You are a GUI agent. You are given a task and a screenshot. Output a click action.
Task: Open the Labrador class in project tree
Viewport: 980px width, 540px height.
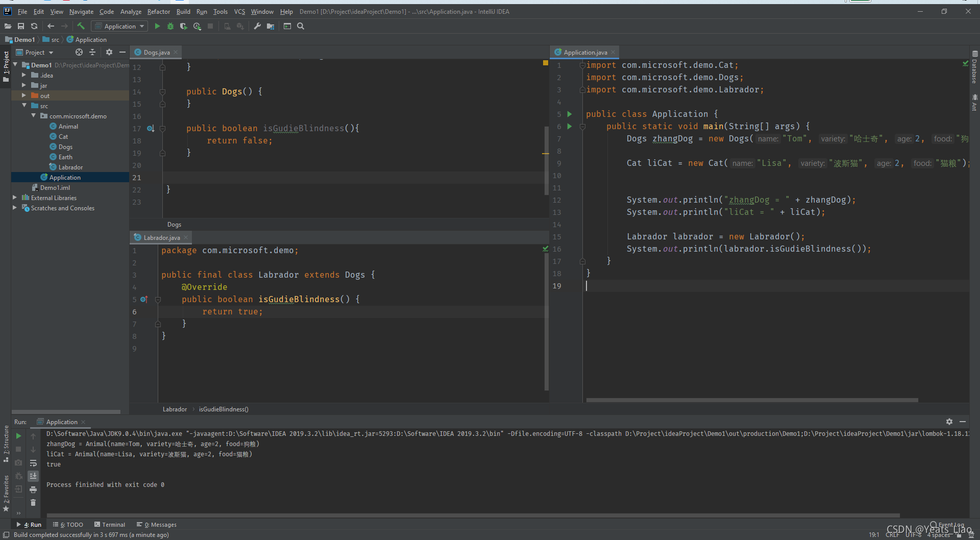point(70,167)
